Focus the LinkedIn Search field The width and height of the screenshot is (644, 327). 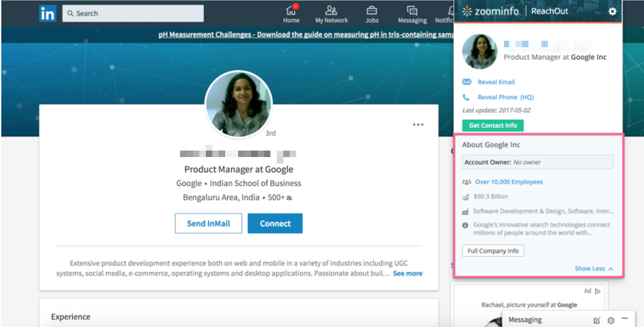(133, 14)
